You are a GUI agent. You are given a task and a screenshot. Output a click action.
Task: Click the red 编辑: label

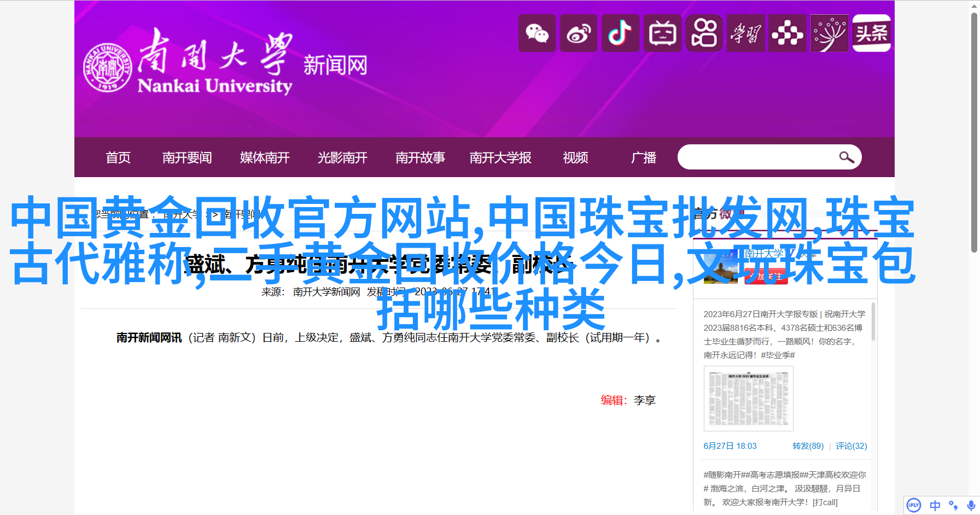point(614,400)
